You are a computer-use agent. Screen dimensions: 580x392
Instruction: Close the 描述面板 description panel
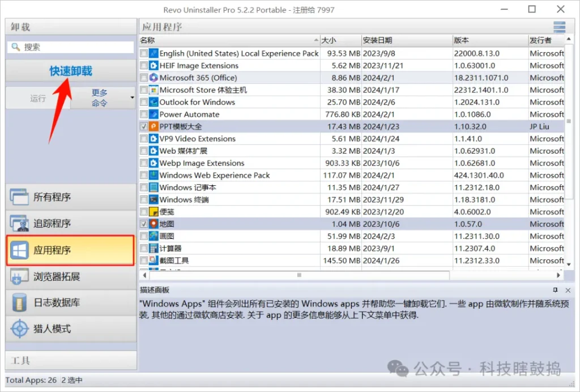tap(568, 290)
